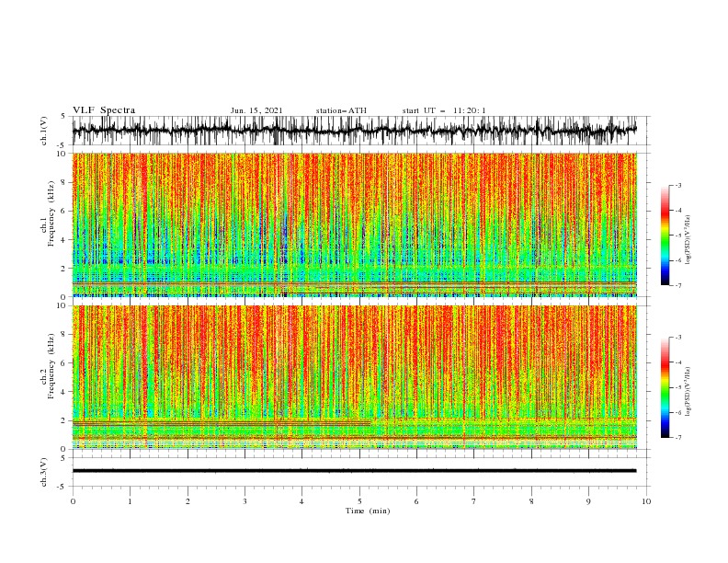Click the "9" tick on the time axis

(x=588, y=501)
